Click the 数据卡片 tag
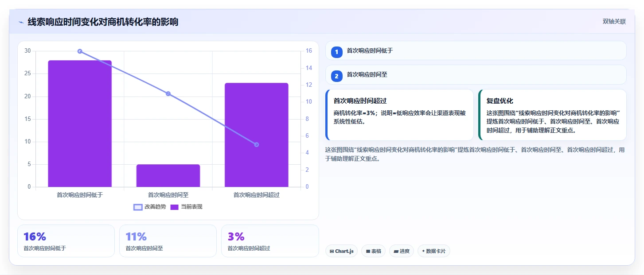The width and height of the screenshot is (644, 275). (434, 251)
